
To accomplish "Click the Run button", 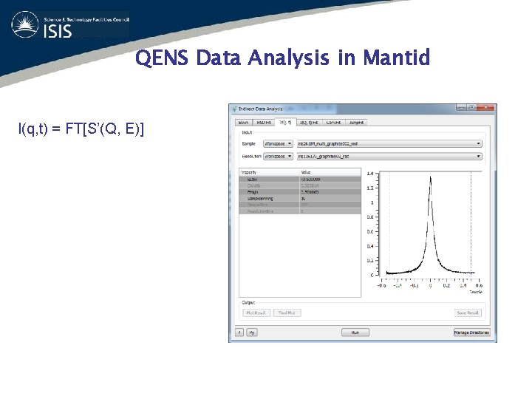I will pos(355,332).
